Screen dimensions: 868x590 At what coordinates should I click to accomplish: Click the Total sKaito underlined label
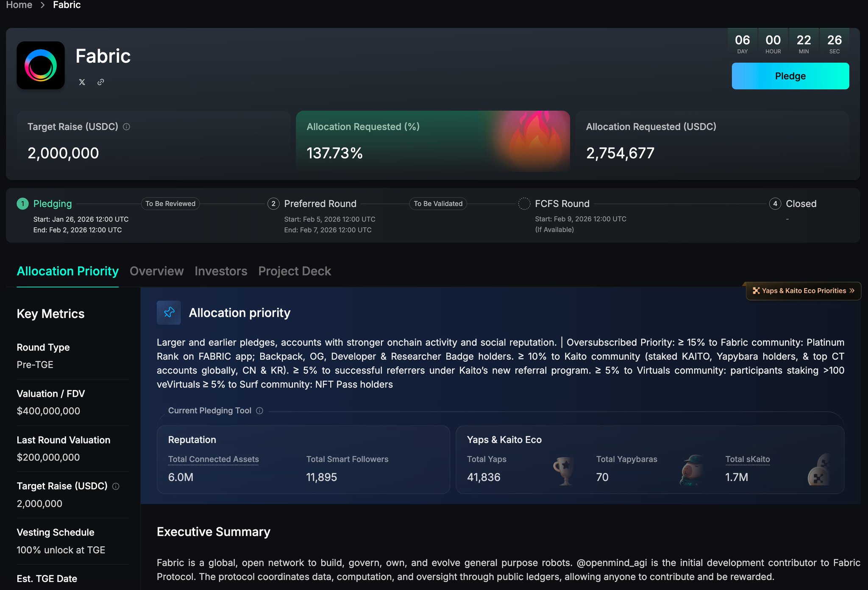click(747, 459)
